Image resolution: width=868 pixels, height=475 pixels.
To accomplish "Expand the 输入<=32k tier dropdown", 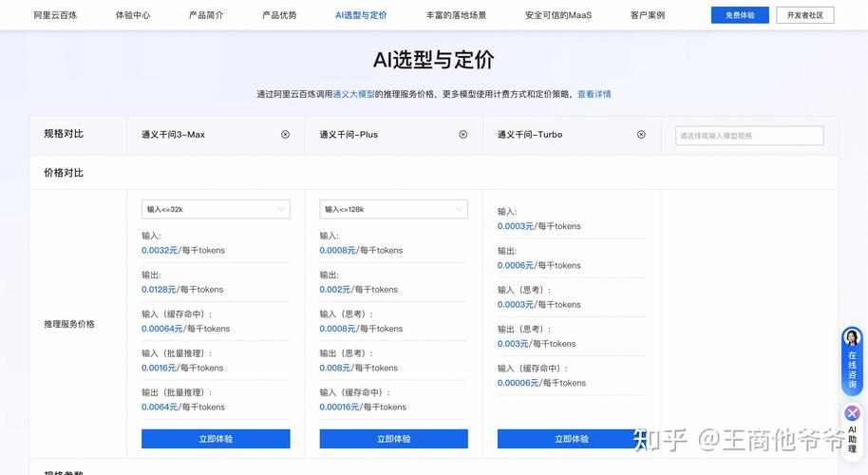I will [216, 209].
